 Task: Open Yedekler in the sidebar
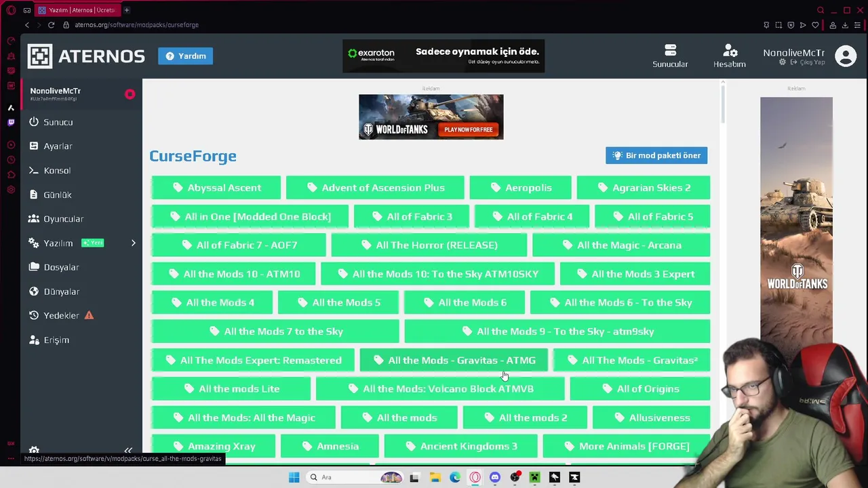tap(62, 316)
